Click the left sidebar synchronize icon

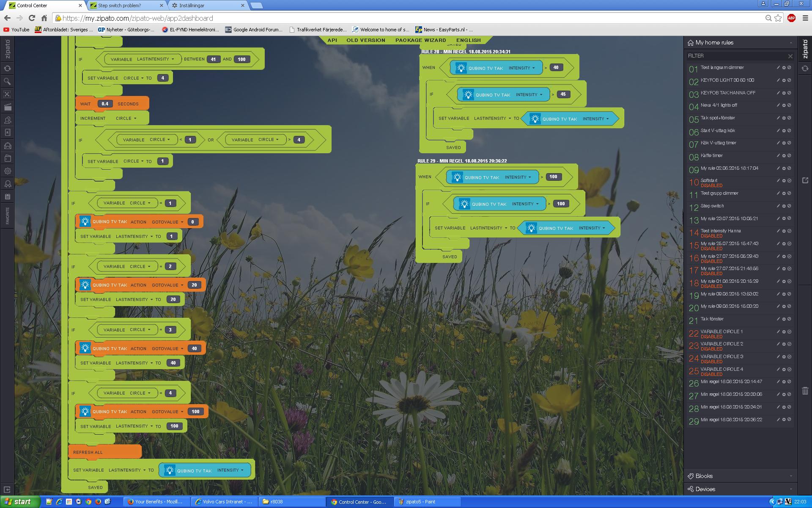7,69
